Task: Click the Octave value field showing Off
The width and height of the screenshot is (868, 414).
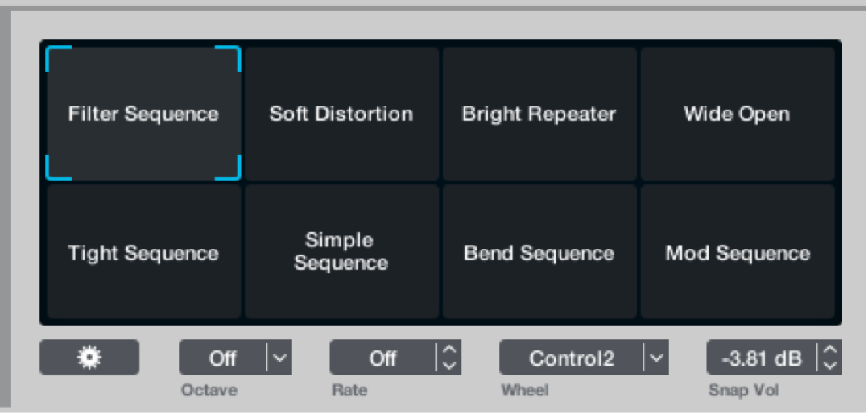Action: [222, 358]
